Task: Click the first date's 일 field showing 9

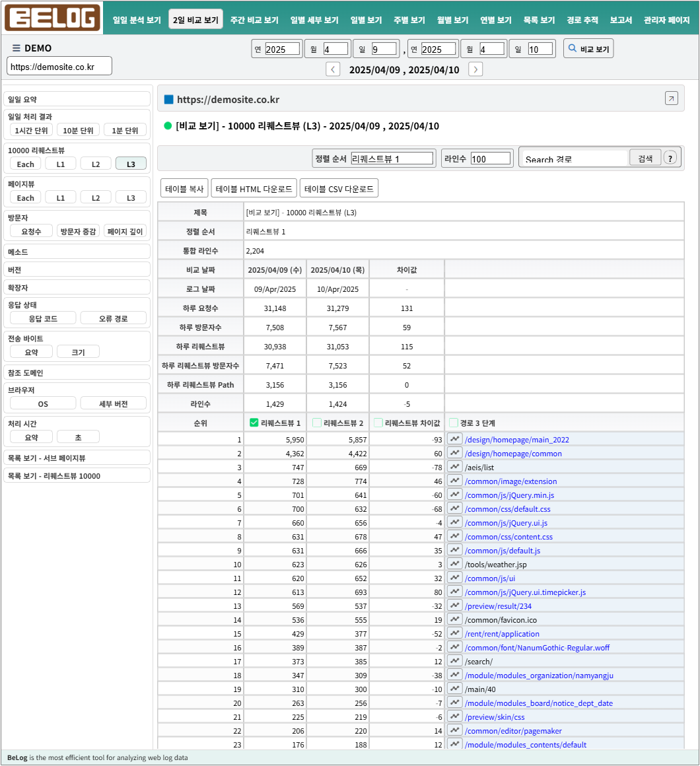Action: [384, 49]
